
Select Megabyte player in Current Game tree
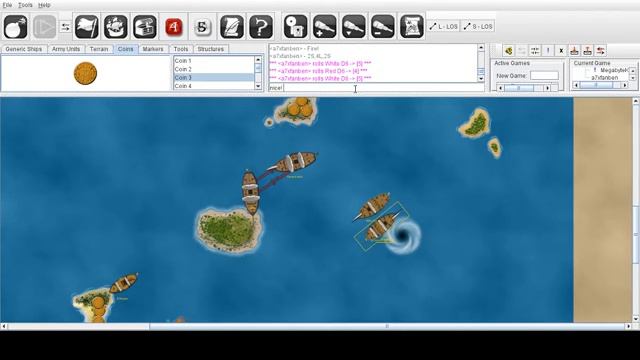(x=613, y=70)
